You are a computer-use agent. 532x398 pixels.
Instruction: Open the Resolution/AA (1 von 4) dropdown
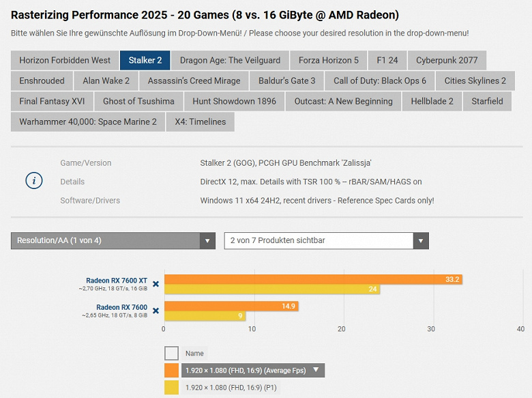[x=113, y=241]
